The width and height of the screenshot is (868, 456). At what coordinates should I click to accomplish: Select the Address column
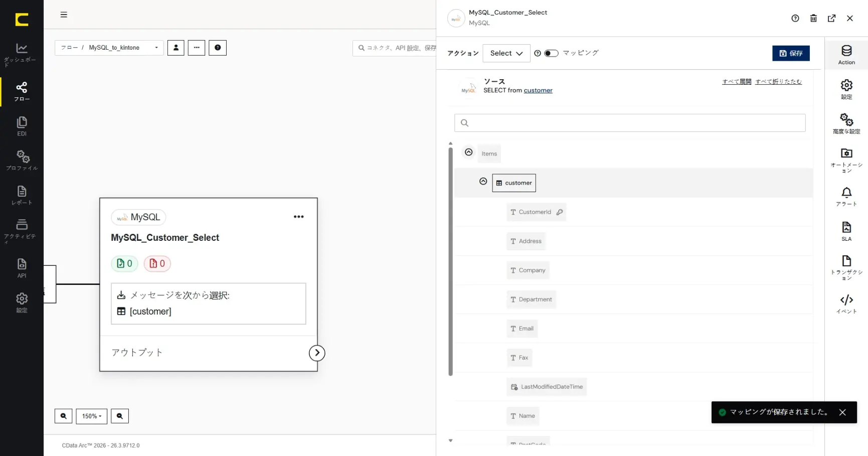point(526,241)
